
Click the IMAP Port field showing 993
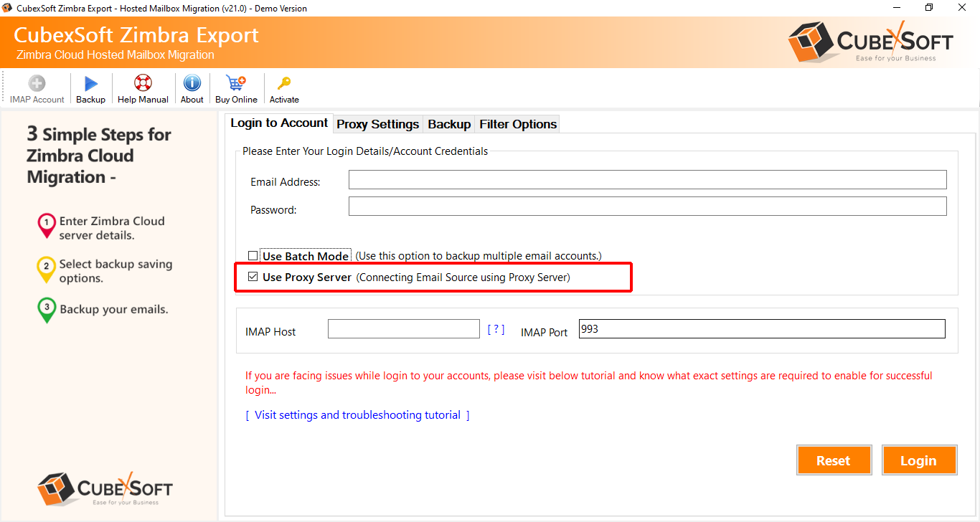762,328
